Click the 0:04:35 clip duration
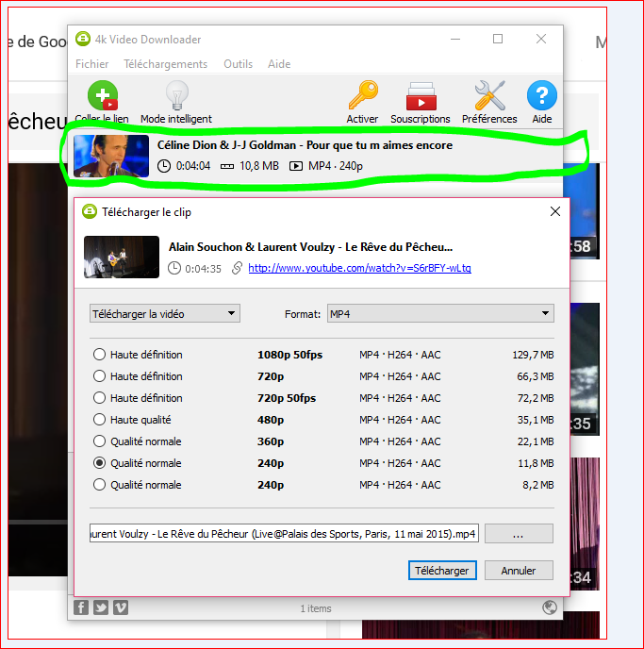Image resolution: width=644 pixels, height=649 pixels. tap(203, 269)
